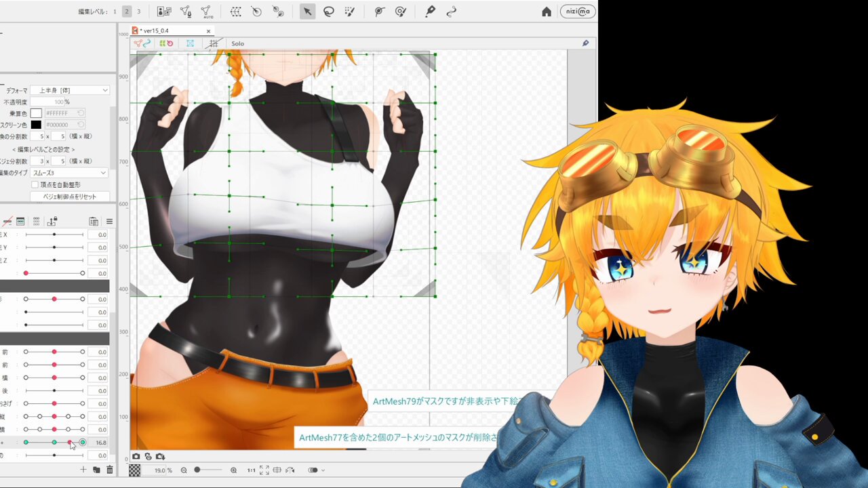Select the brush selection tool
Screen dimensions: 868x488
pyautogui.click(x=349, y=12)
